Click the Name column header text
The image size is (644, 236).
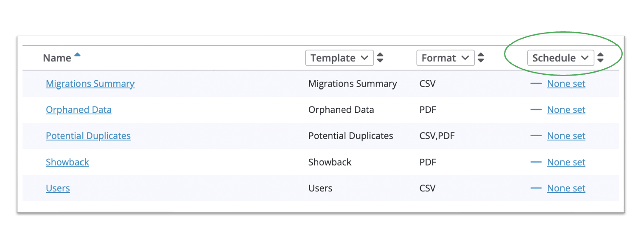(57, 58)
